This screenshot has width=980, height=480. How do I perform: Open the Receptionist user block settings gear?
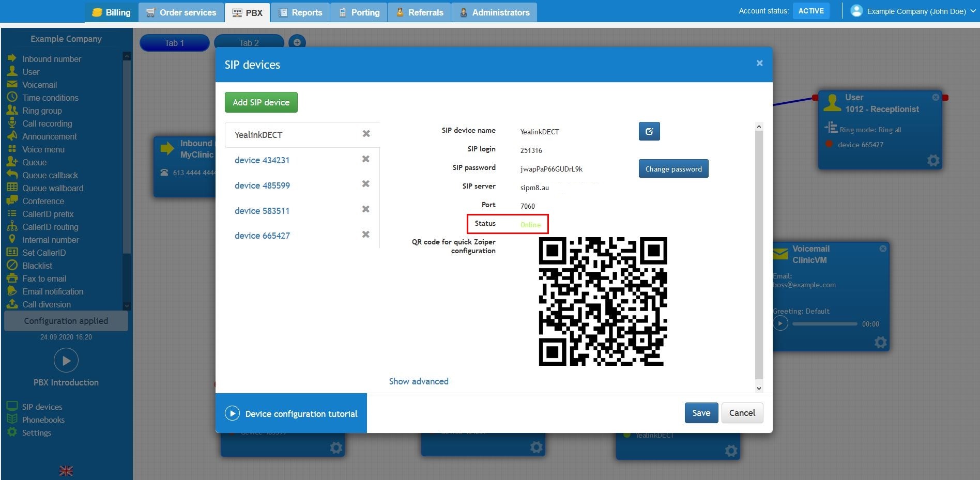pyautogui.click(x=933, y=160)
